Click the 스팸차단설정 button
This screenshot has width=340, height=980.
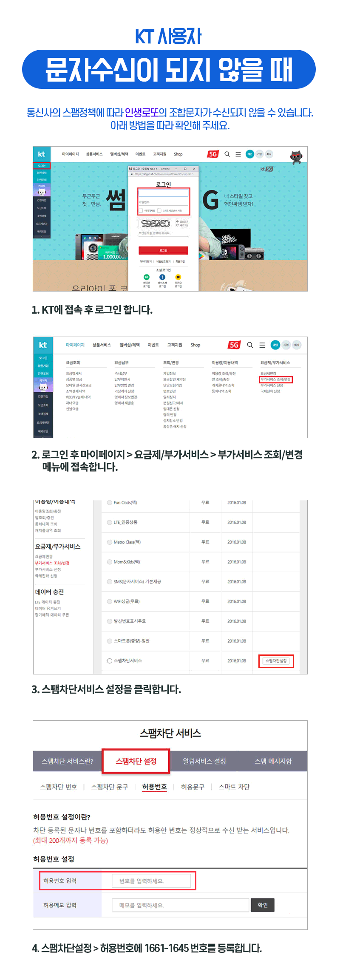(276, 661)
